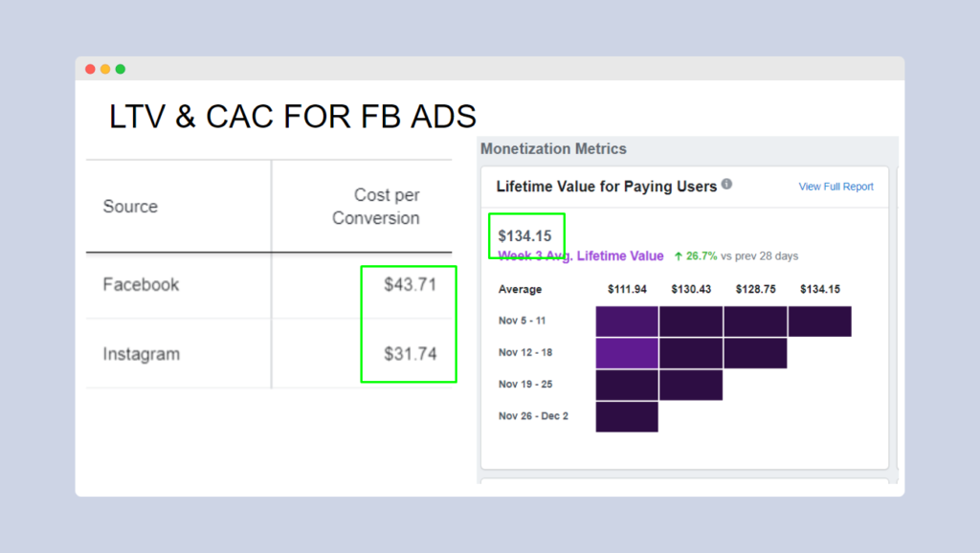980x553 pixels.
Task: Click the LTV & CAC FOR FB ADS heading
Action: [x=293, y=116]
